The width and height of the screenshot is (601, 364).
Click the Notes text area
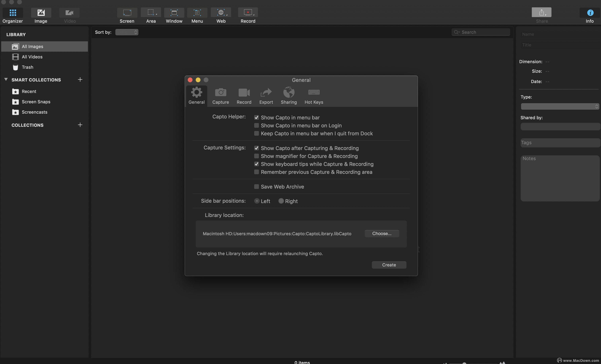tap(560, 178)
